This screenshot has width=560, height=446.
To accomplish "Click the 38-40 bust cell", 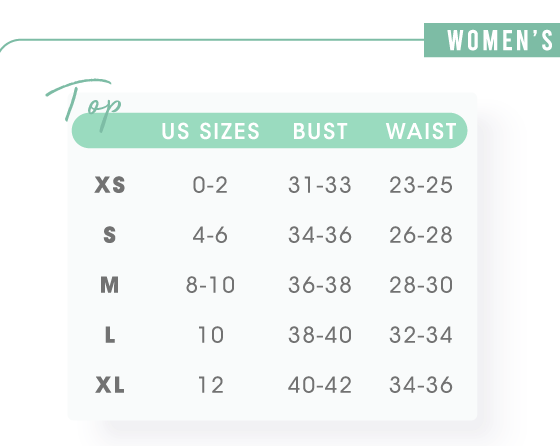I will point(320,335).
